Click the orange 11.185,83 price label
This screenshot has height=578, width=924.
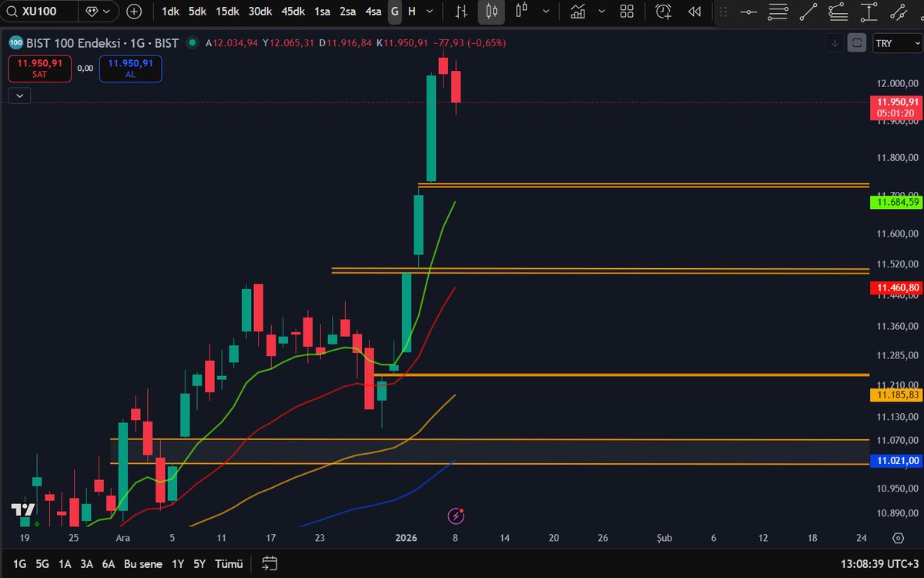coord(895,395)
